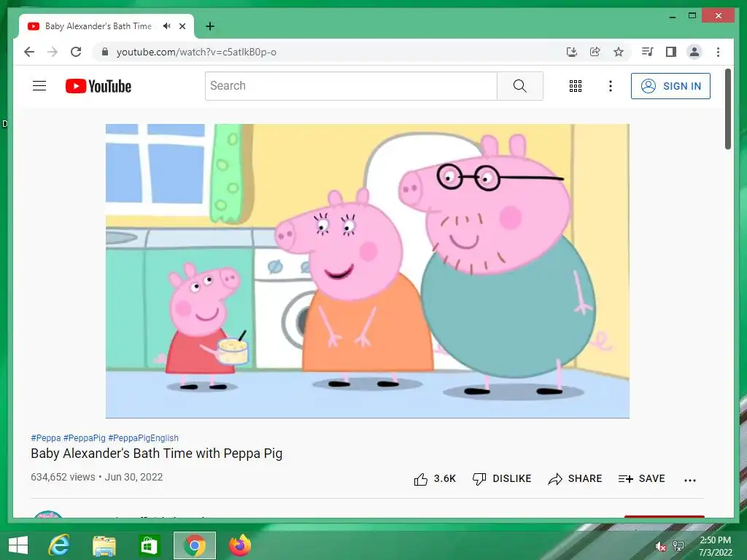Open the media controls icon
This screenshot has height=560, width=747.
pyautogui.click(x=647, y=52)
